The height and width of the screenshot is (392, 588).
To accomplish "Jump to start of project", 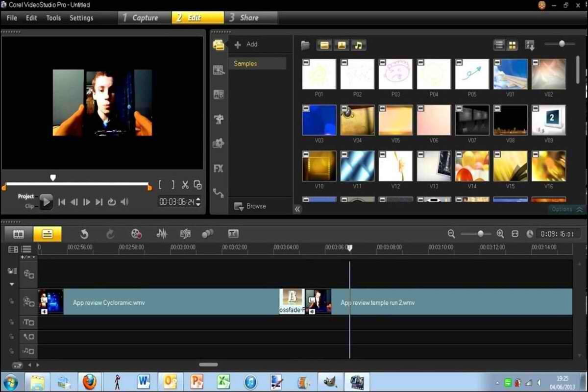I will coord(62,202).
